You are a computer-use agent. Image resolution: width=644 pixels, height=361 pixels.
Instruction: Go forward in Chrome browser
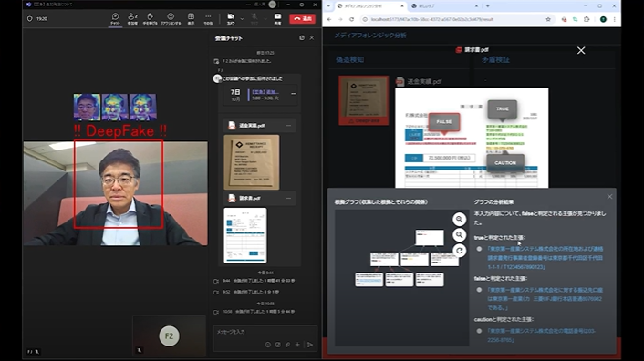click(x=340, y=19)
